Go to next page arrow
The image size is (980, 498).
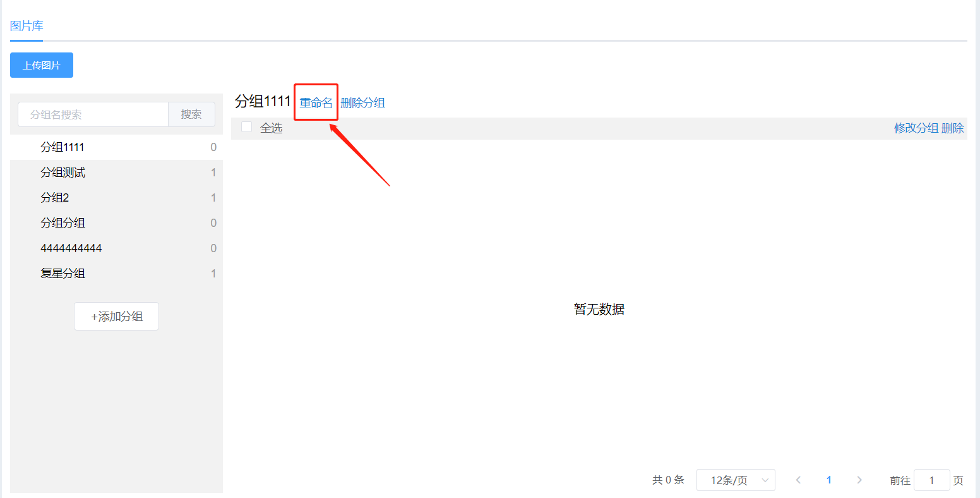[x=859, y=480]
